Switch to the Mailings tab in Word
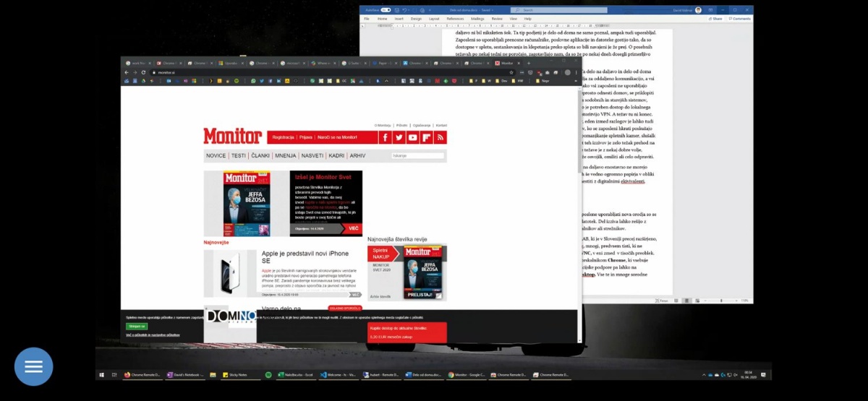This screenshot has width=868, height=401. (477, 18)
